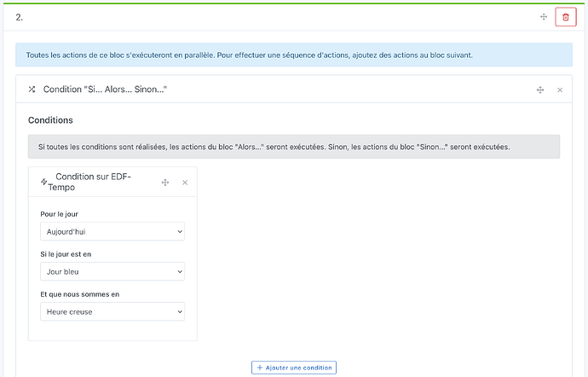
Task: Click the "Pour le jour" field label
Action: coord(60,213)
